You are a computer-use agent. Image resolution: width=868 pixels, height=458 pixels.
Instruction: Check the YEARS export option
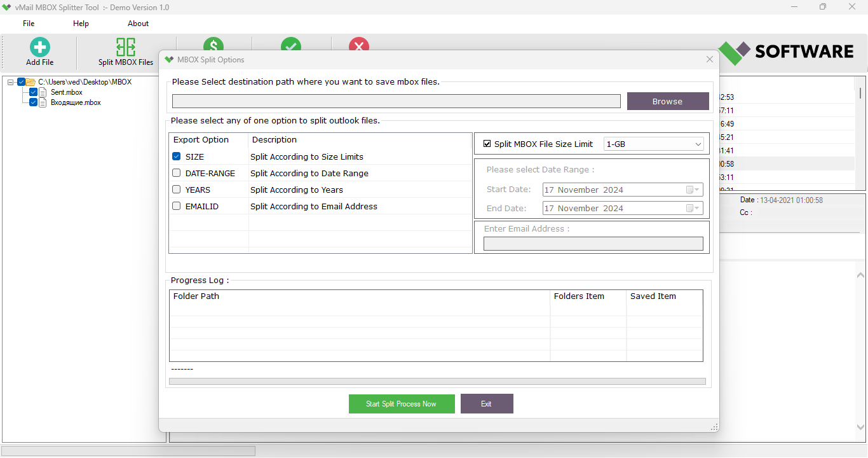[177, 190]
